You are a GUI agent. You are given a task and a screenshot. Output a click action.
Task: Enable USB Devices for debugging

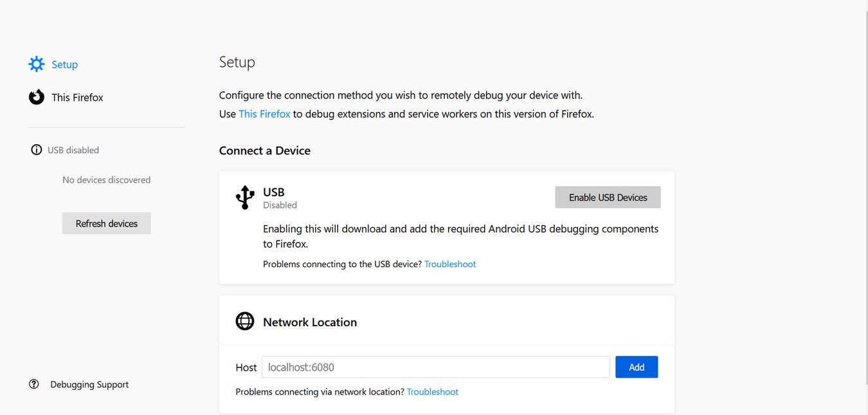[x=607, y=197]
